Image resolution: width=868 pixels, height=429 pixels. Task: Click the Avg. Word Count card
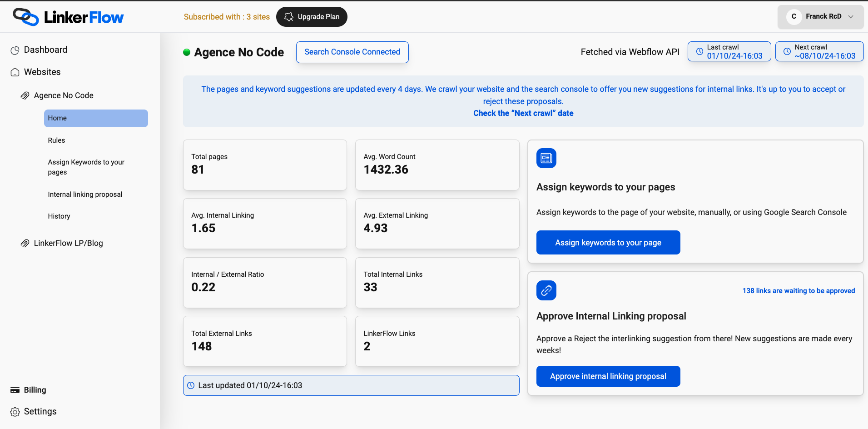tap(437, 165)
